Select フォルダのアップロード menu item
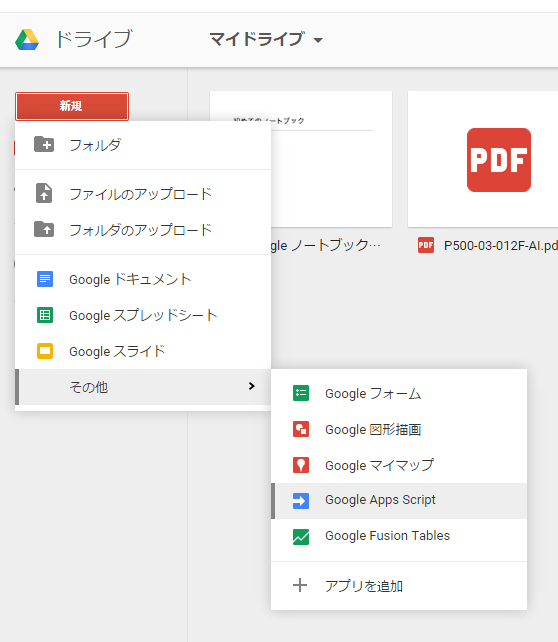558x642 pixels. click(143, 229)
